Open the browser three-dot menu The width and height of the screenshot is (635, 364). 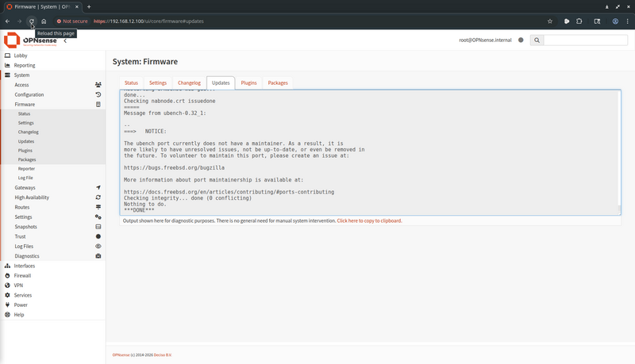[628, 21]
